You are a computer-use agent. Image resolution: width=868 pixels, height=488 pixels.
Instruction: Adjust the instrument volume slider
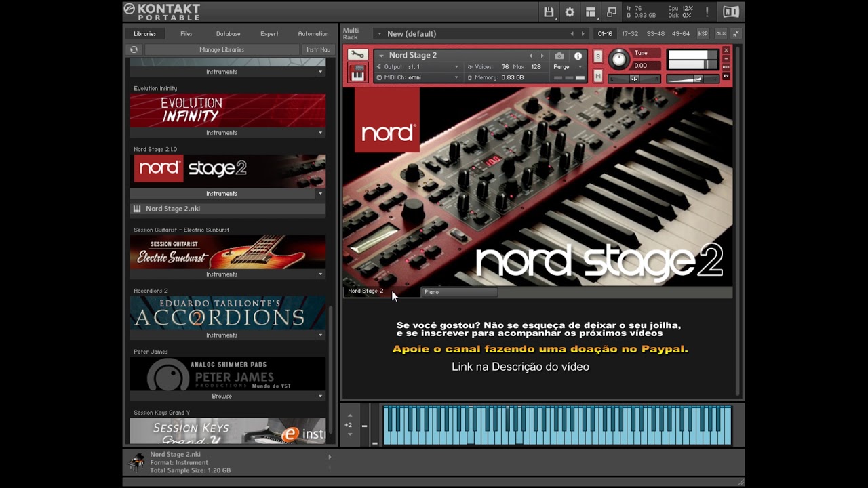(692, 79)
